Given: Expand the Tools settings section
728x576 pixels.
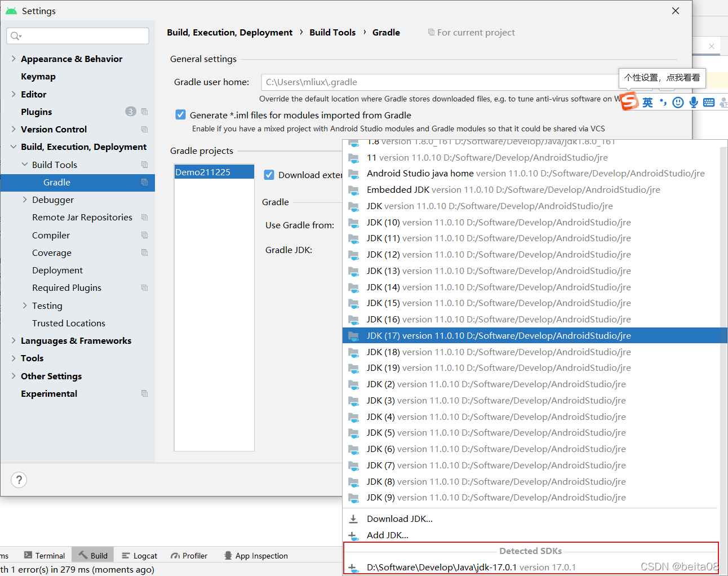Looking at the screenshot, I should point(14,358).
